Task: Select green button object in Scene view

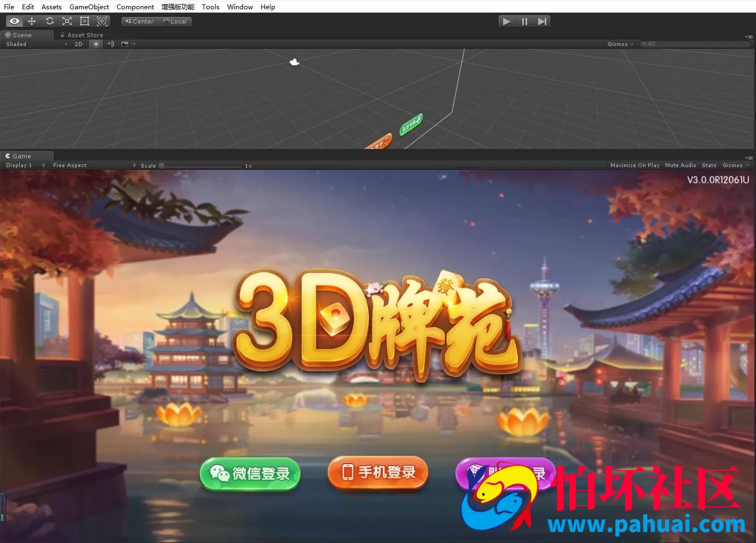Action: [x=411, y=124]
